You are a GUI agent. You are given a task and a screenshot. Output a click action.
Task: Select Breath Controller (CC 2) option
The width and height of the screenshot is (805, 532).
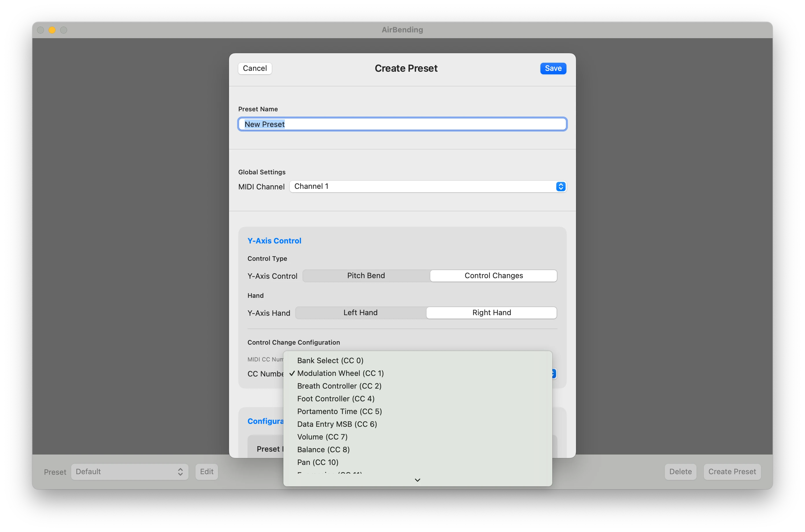pos(418,386)
